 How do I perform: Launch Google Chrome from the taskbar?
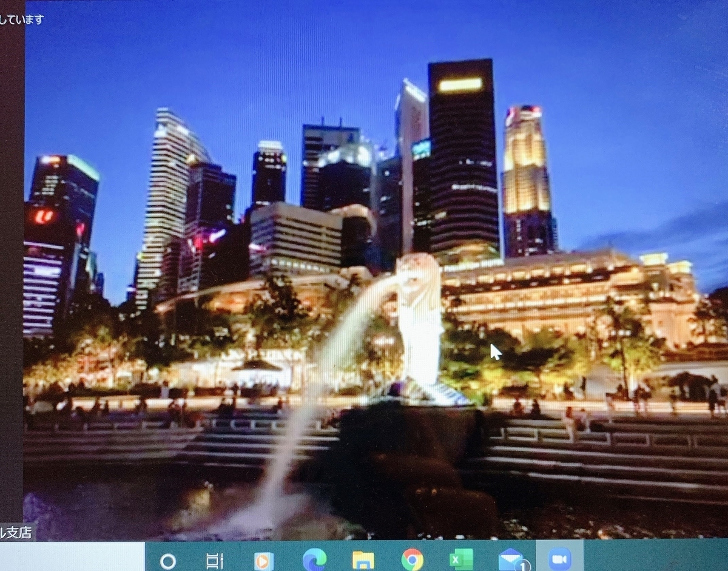[413, 559]
